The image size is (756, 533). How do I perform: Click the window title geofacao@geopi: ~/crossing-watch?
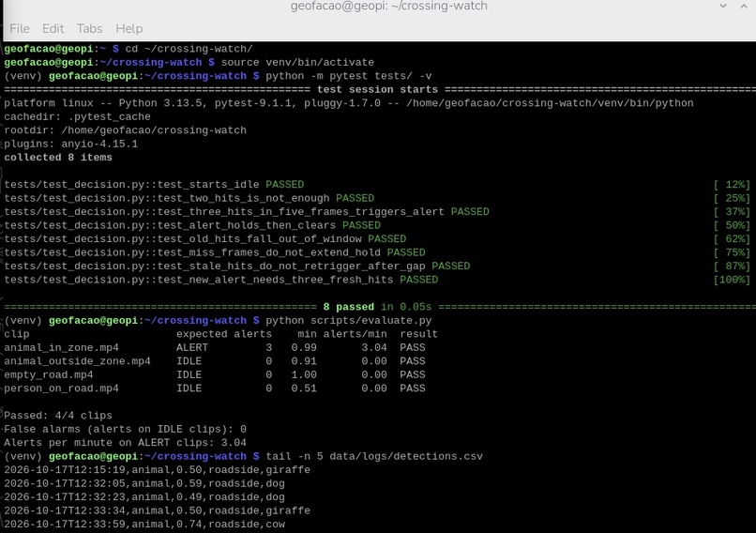[388, 6]
